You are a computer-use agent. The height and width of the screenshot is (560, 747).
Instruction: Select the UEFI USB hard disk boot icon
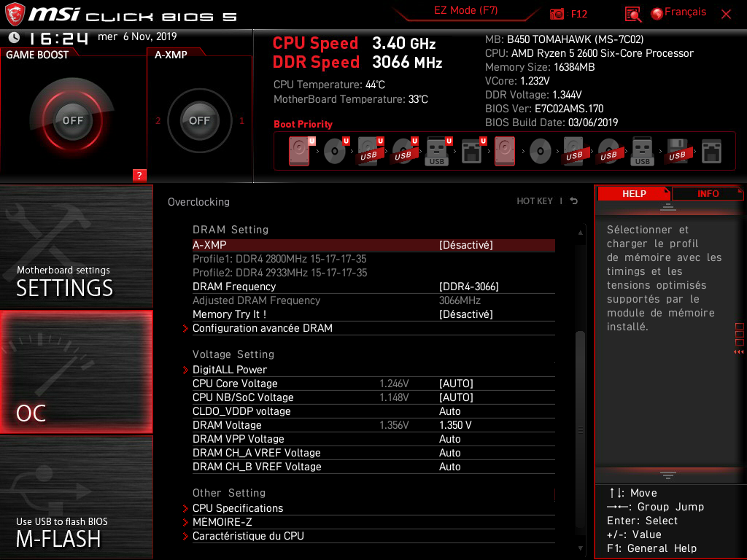pos(370,152)
